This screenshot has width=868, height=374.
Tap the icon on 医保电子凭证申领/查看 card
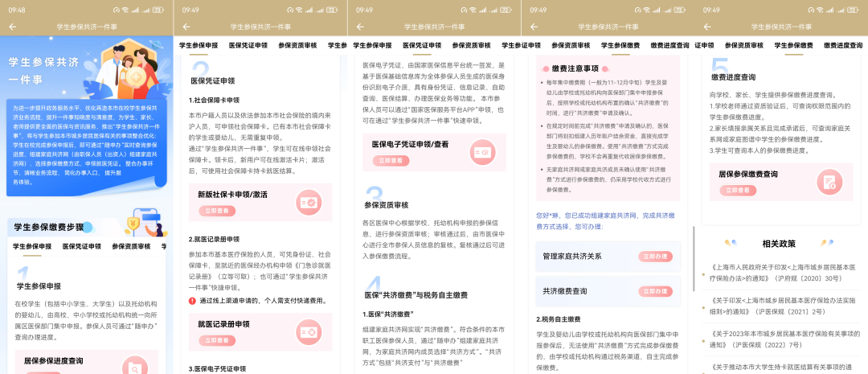pyautogui.click(x=482, y=152)
